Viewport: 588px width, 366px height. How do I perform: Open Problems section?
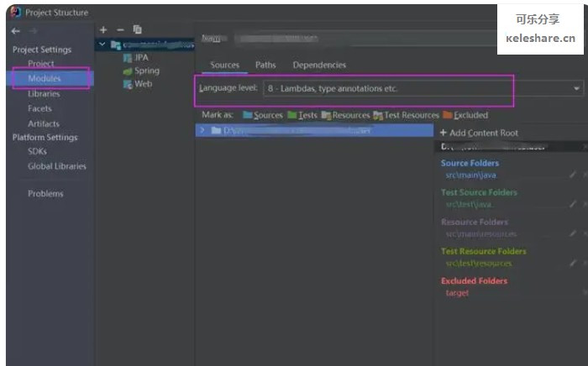click(x=45, y=194)
